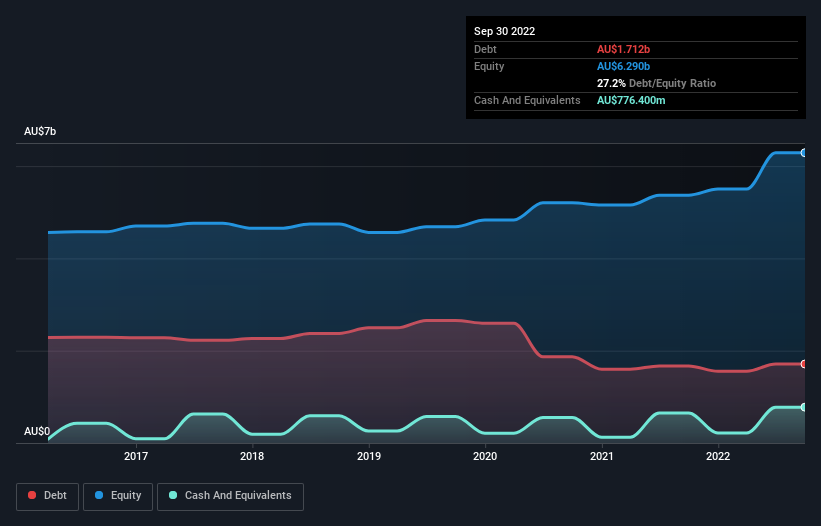Click the Sep 30 2022 tooltip date

504,31
